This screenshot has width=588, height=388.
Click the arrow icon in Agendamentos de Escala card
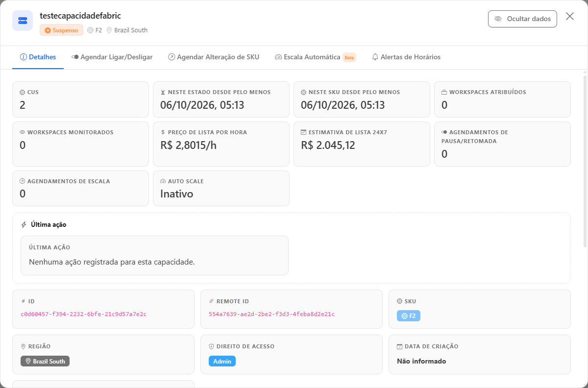pos(22,181)
